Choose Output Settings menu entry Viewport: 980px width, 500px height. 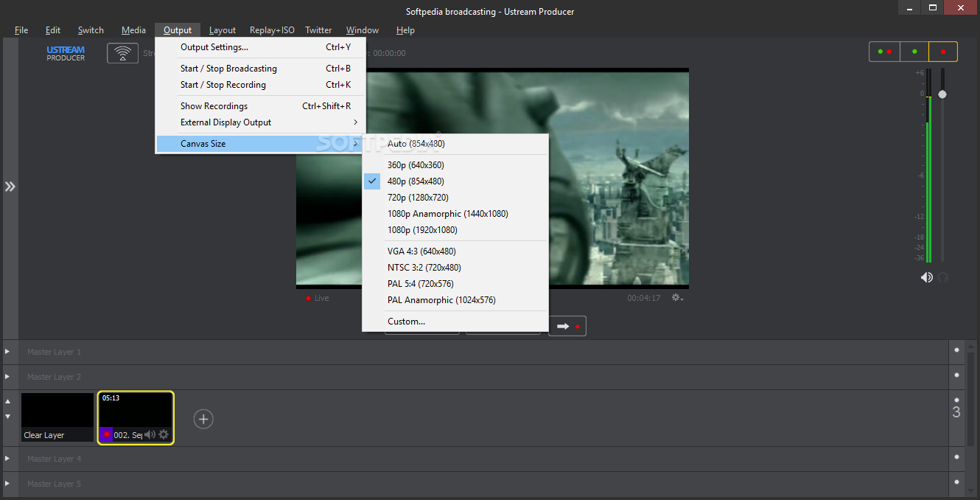[x=261, y=47]
